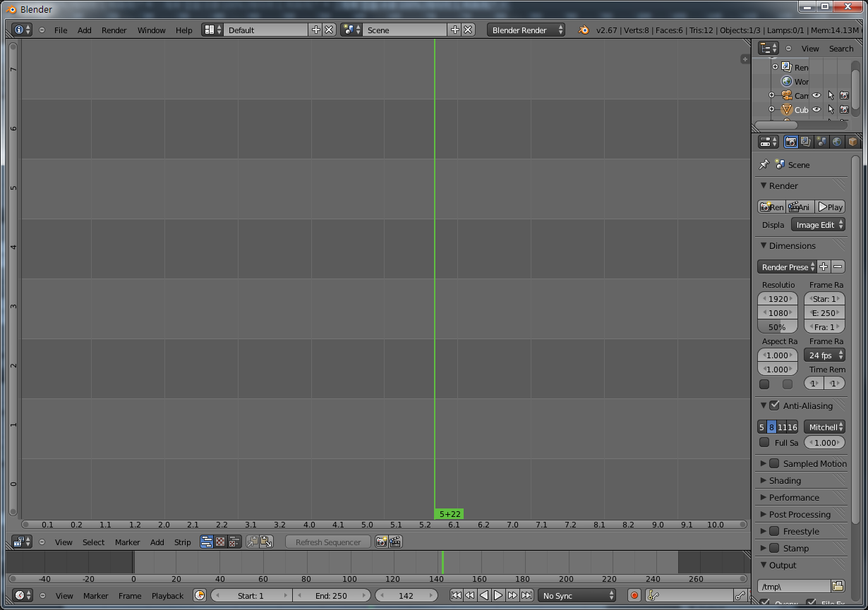Toggle Cube selectability arrow icon
868x610 pixels.
click(x=831, y=109)
